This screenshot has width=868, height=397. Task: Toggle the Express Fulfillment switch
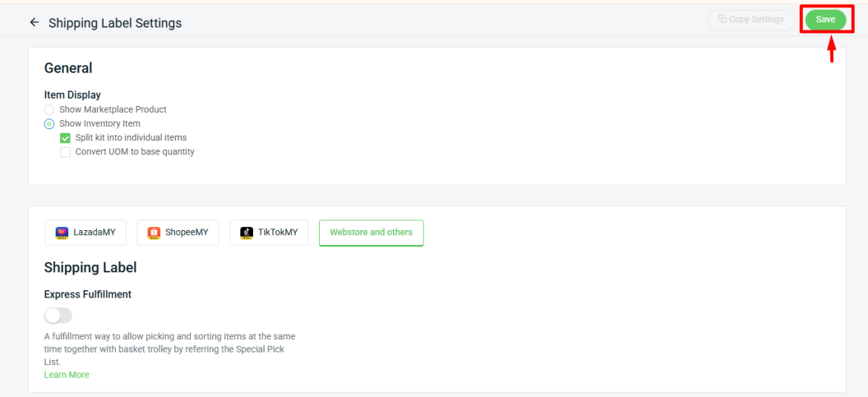(x=58, y=316)
